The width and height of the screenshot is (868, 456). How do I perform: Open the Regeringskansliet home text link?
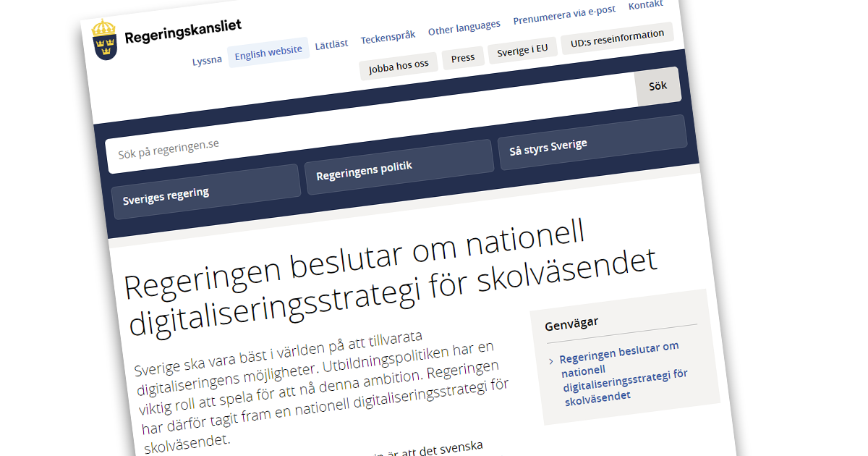(182, 31)
